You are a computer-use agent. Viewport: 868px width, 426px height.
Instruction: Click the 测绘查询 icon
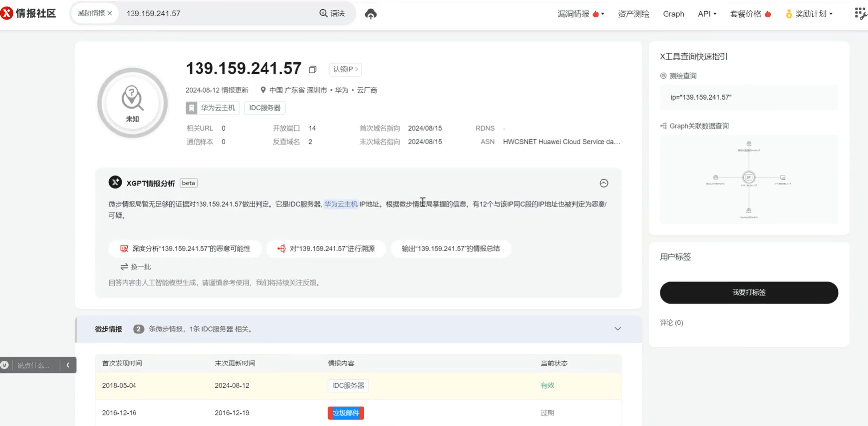[x=663, y=76]
